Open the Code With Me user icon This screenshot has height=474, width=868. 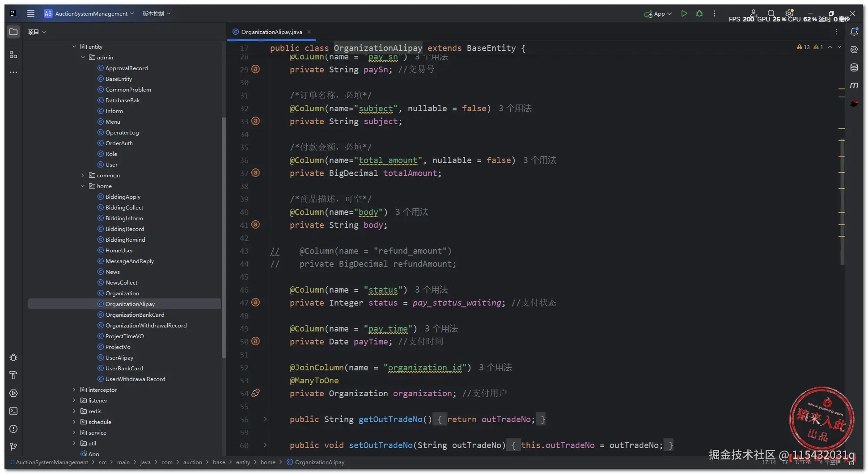[754, 13]
